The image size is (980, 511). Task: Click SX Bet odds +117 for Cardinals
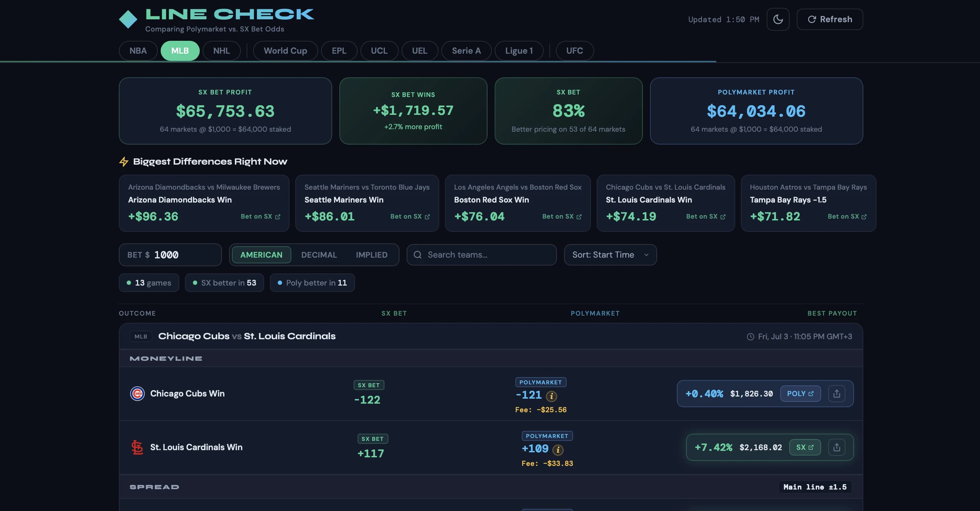[x=370, y=453]
